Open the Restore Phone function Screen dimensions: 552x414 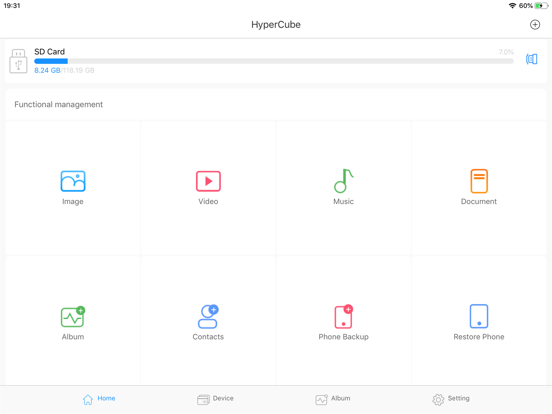coord(479,322)
